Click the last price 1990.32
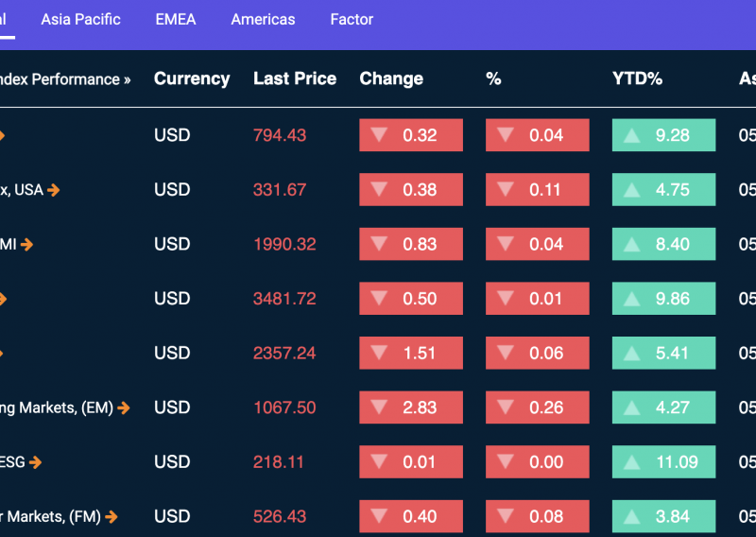The image size is (756, 537). click(x=284, y=244)
